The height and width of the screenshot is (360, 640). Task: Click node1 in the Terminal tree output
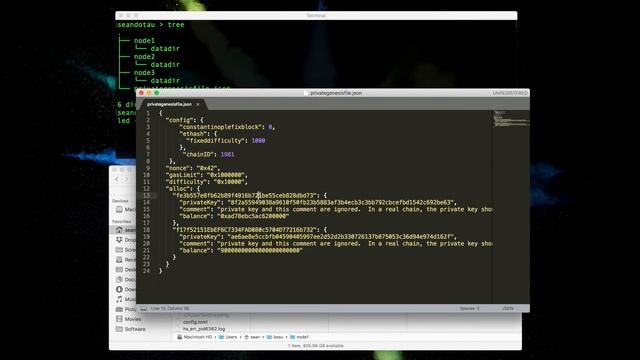pos(144,41)
